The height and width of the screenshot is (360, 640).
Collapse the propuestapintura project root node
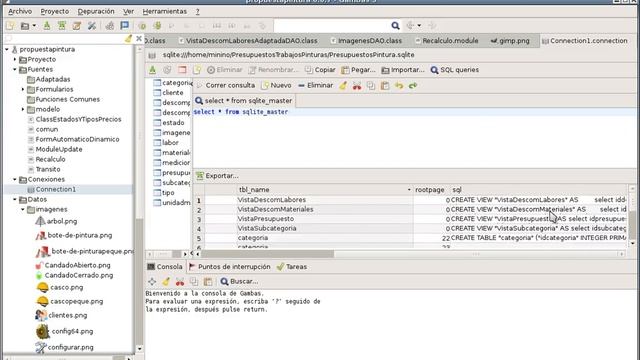(x=7, y=49)
